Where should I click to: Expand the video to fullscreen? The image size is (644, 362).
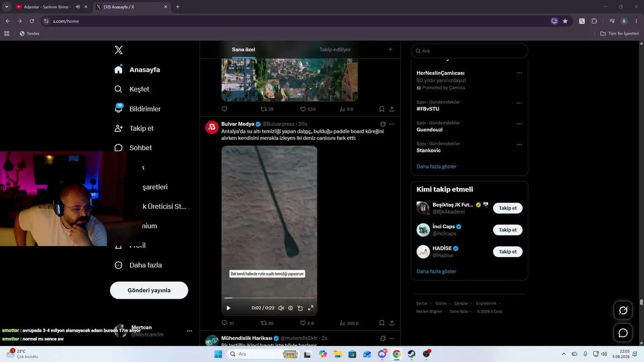click(310, 308)
